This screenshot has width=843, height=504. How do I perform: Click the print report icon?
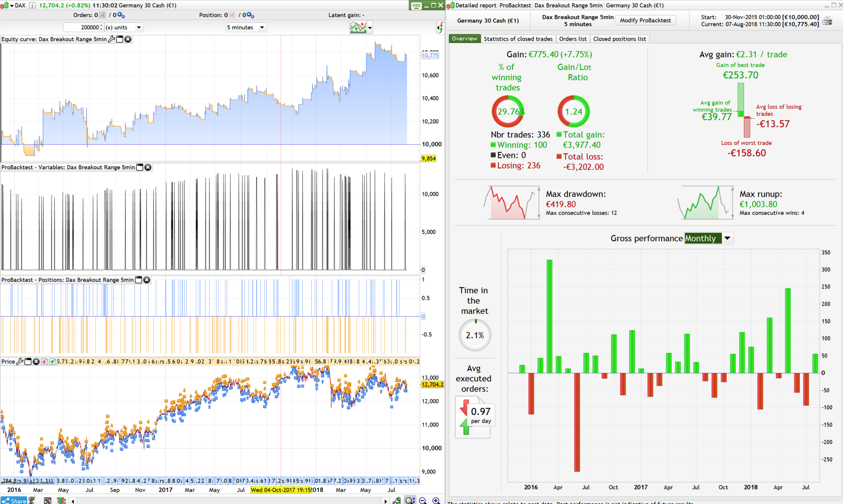click(827, 20)
